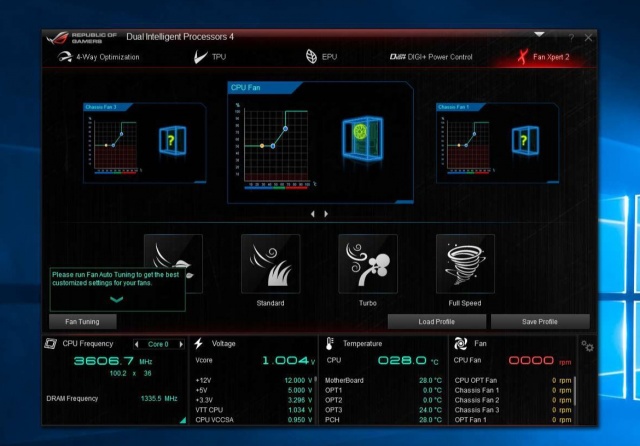Open monitor settings gear icon

point(588,346)
